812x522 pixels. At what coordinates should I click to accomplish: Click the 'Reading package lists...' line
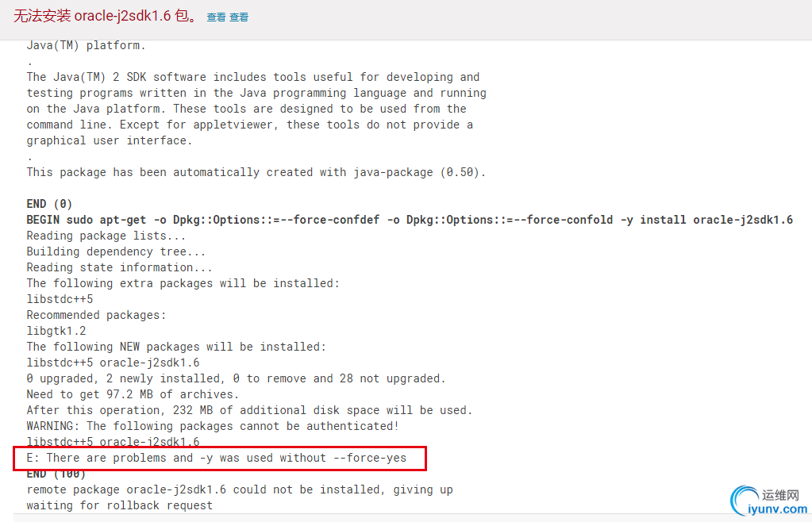click(106, 236)
